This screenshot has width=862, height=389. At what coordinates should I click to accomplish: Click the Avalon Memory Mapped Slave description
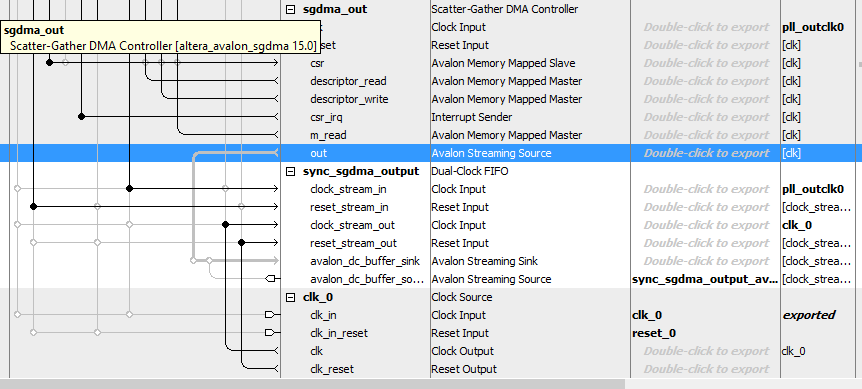pyautogui.click(x=503, y=63)
